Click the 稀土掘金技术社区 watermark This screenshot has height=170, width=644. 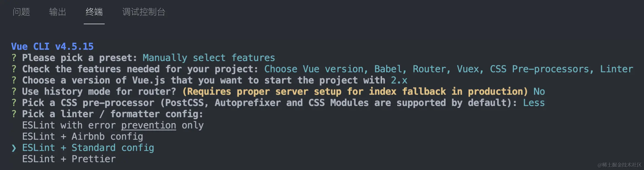619,165
